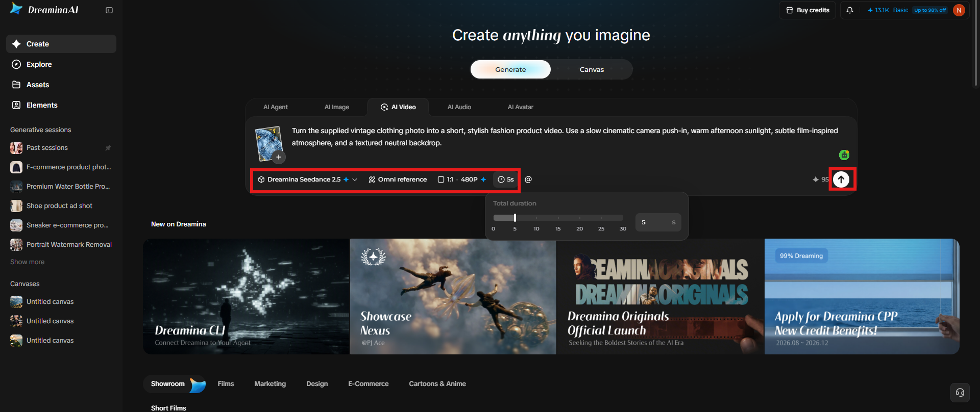The height and width of the screenshot is (412, 980).
Task: Open the Dreamina CLI banner card
Action: tap(246, 296)
